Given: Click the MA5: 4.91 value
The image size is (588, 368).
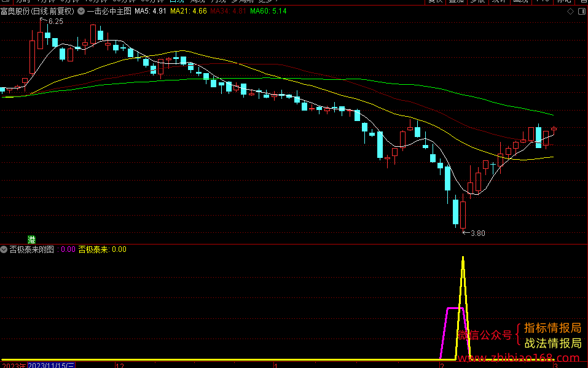Looking at the screenshot, I should [151, 11].
